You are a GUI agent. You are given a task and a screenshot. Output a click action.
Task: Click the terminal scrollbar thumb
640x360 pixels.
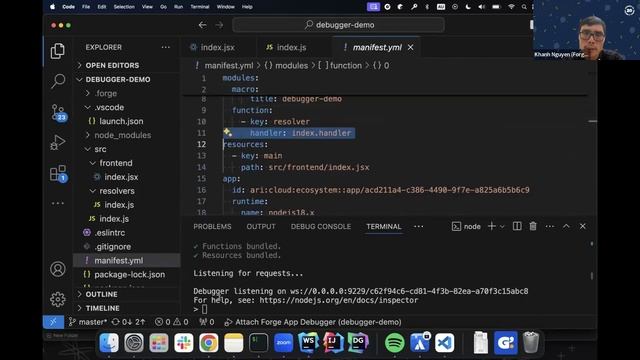point(592,276)
